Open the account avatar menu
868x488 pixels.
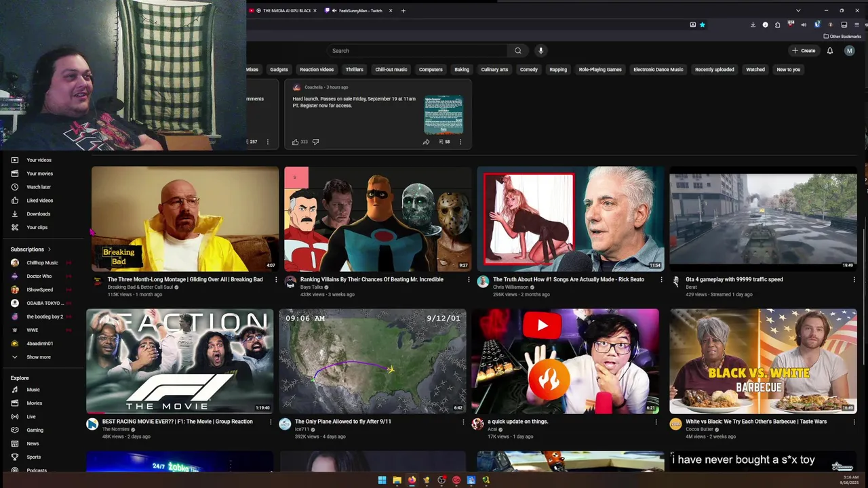tap(849, 51)
